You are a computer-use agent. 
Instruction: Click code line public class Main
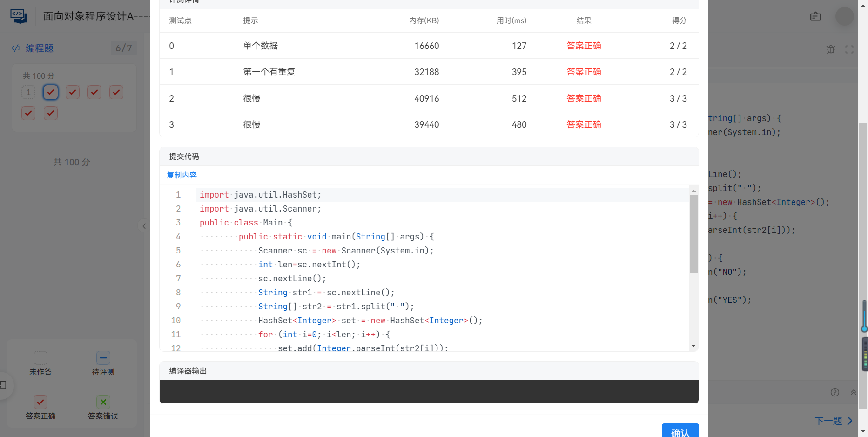pyautogui.click(x=246, y=223)
